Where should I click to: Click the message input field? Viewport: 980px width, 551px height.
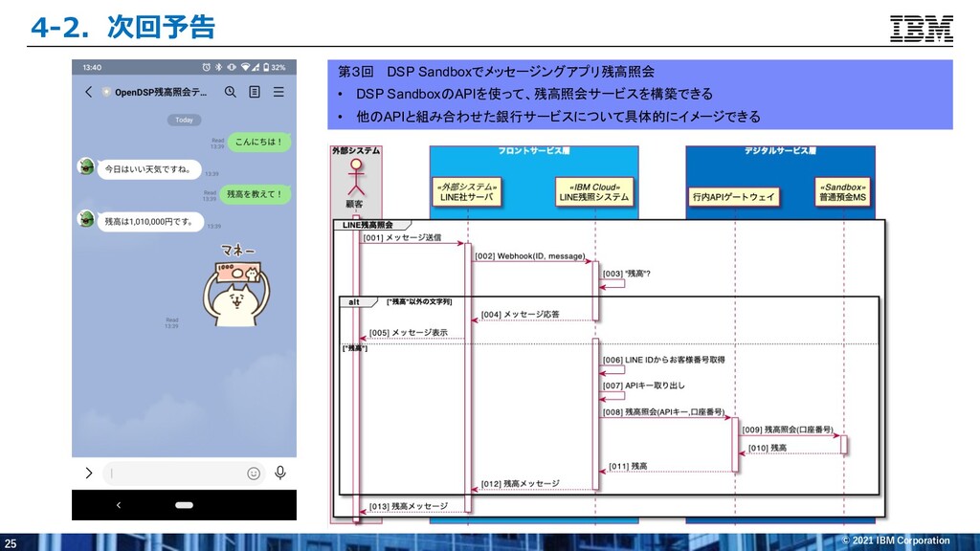[183, 473]
